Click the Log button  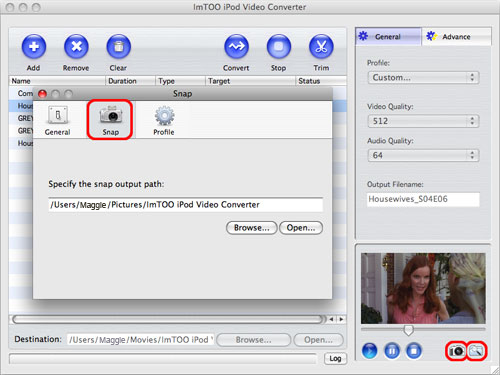tap(335, 359)
